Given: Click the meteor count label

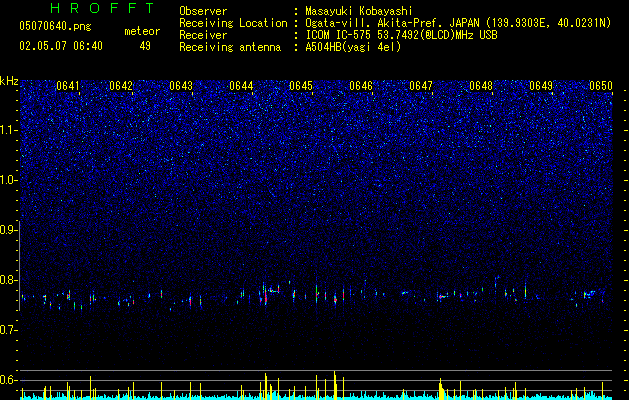Looking at the screenshot, I should coord(142,31).
